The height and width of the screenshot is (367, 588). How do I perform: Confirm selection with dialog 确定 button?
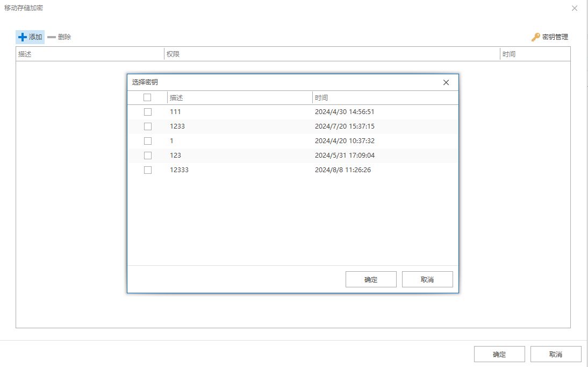[x=371, y=279]
